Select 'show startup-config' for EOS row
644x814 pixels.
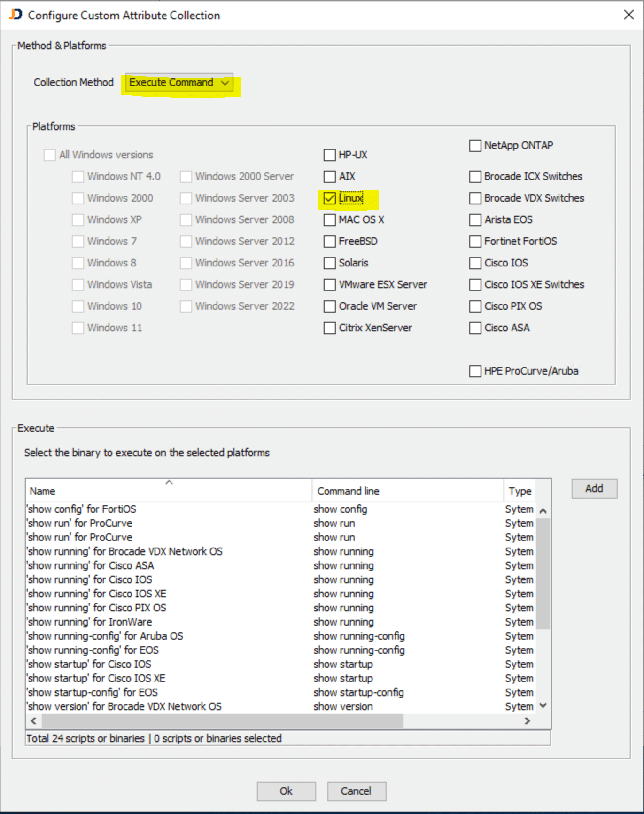280,693
